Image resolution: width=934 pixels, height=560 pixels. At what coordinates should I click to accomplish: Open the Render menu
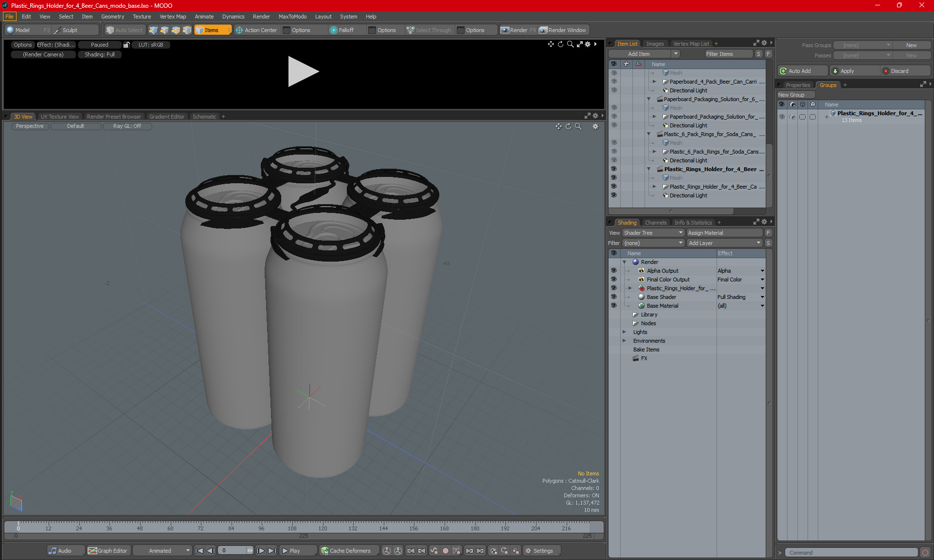pos(261,17)
